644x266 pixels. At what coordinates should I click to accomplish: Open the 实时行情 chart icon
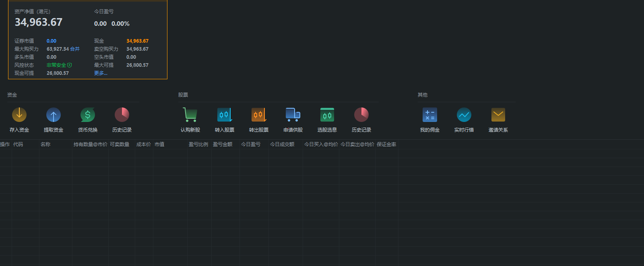tap(464, 115)
